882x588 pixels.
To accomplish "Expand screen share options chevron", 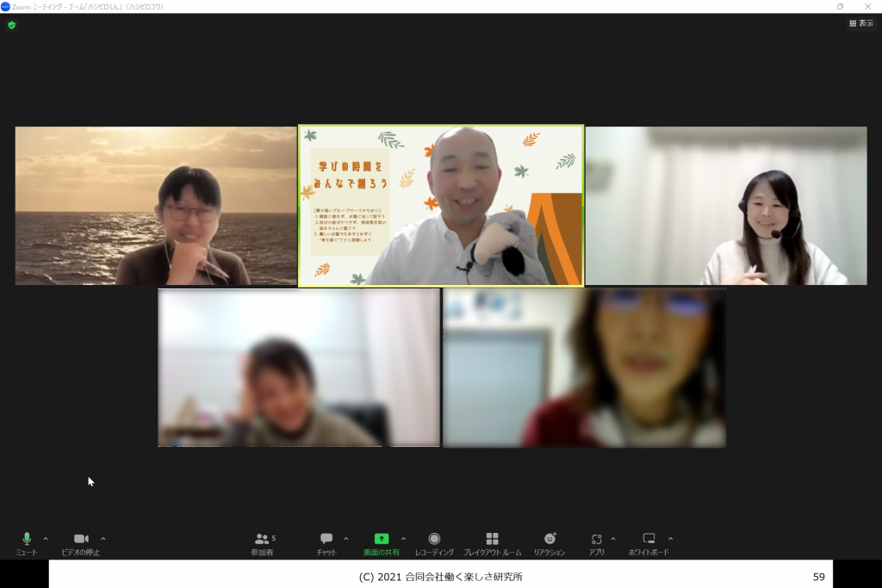I will (403, 539).
